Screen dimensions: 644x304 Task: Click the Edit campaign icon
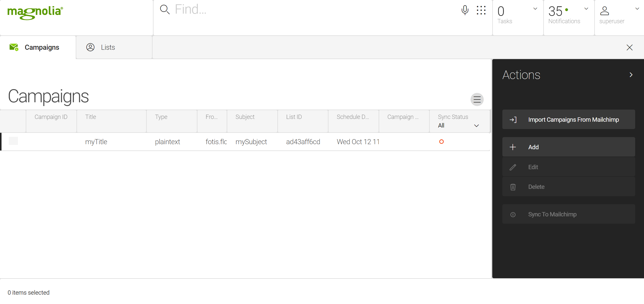tap(513, 167)
